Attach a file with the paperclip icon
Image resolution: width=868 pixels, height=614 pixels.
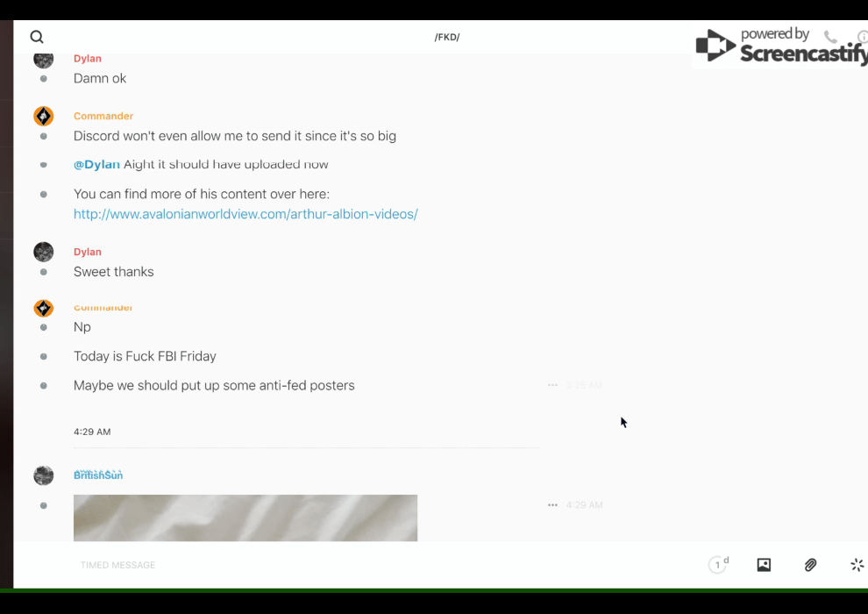[x=810, y=565]
